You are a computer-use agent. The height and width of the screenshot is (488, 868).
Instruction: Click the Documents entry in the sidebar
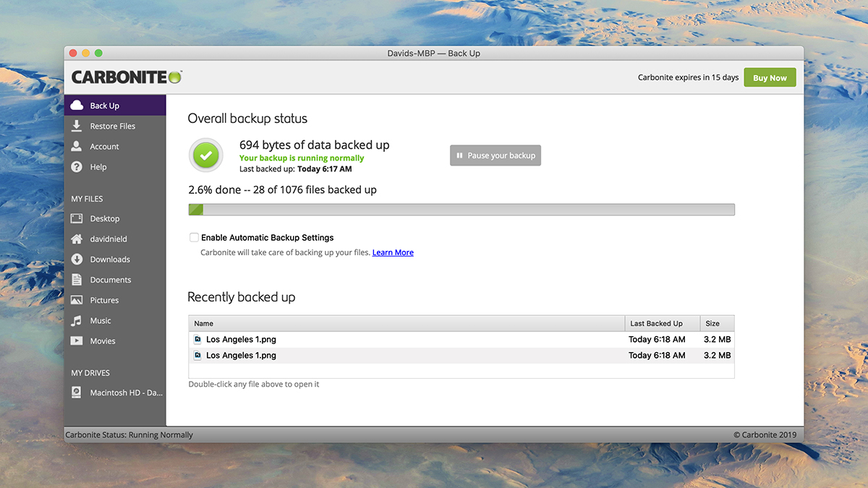(77, 279)
